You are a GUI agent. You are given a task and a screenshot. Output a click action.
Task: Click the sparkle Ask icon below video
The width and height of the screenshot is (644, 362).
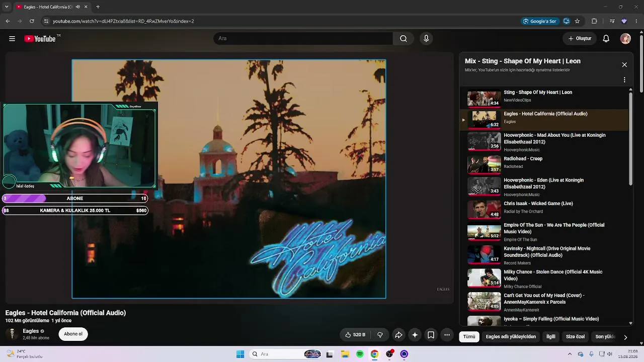click(415, 335)
